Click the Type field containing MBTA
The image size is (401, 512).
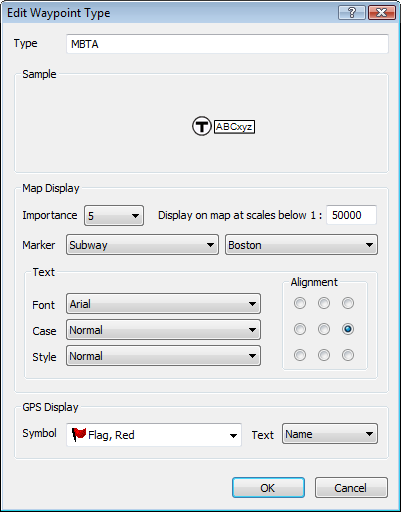point(227,44)
